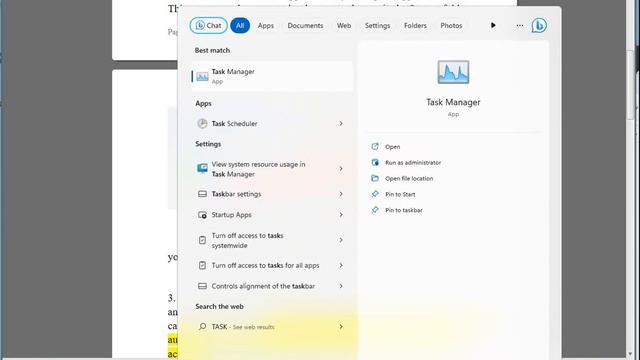Click the web search magnifier icon

click(202, 326)
